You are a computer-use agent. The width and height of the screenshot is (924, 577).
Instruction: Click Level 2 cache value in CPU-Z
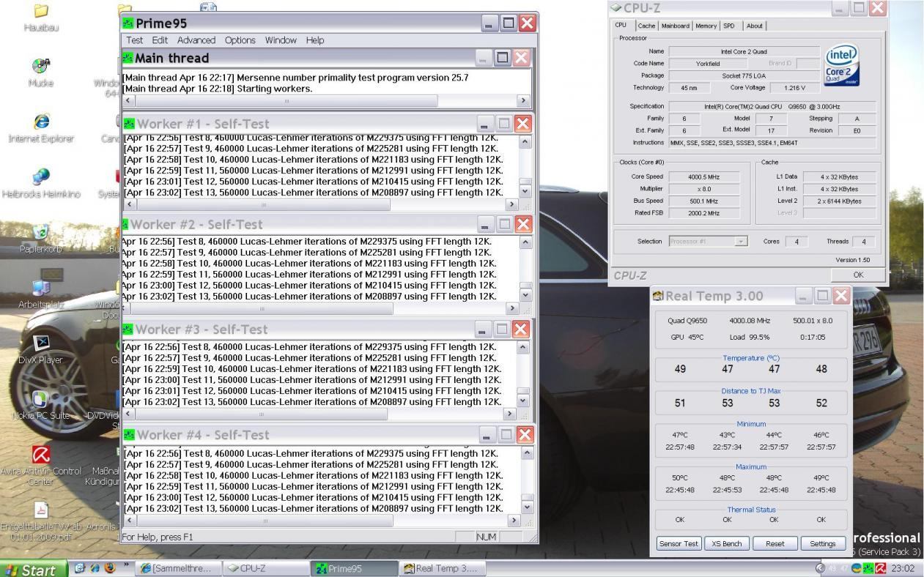point(840,201)
